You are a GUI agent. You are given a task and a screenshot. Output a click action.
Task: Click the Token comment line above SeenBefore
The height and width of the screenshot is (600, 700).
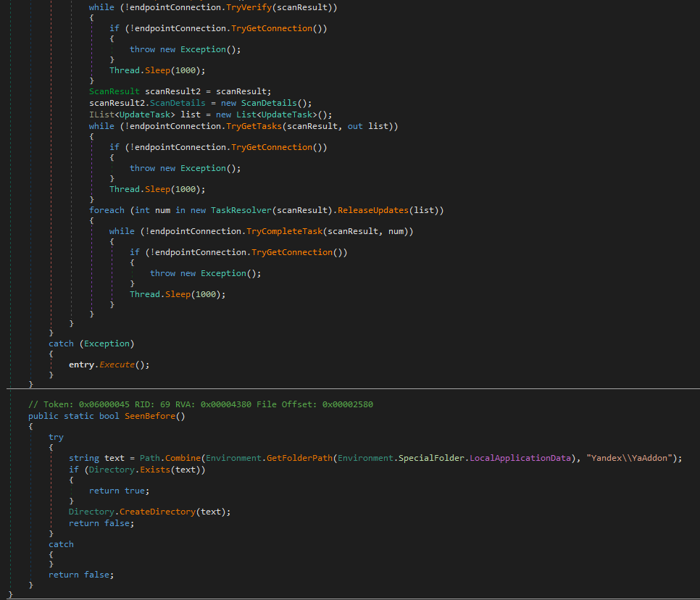(x=200, y=404)
